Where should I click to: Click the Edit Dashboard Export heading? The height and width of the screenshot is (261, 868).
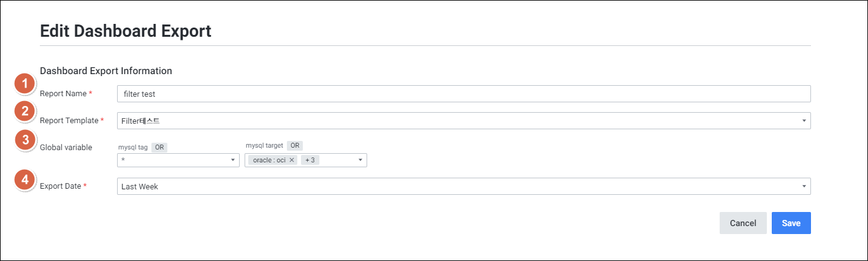coord(126,31)
